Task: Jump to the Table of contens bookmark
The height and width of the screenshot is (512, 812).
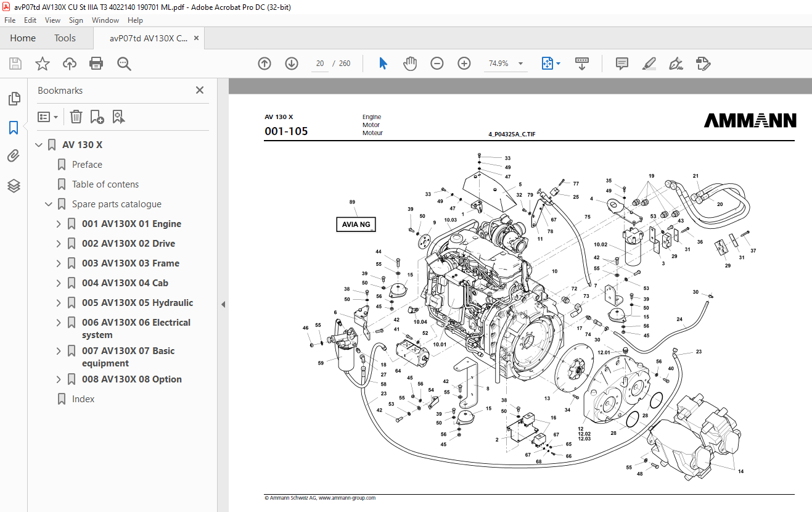Action: [x=105, y=184]
